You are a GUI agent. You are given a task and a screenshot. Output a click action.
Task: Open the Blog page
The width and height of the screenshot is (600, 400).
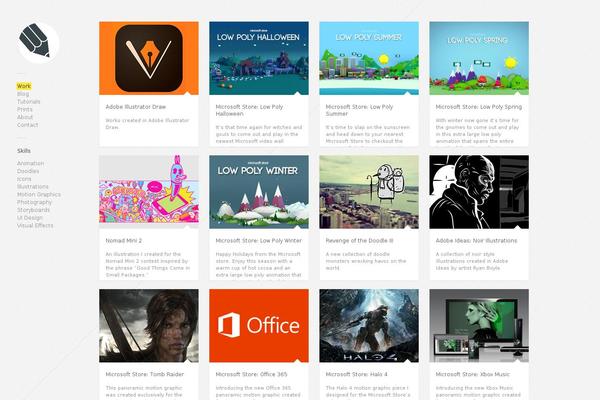[x=23, y=94]
